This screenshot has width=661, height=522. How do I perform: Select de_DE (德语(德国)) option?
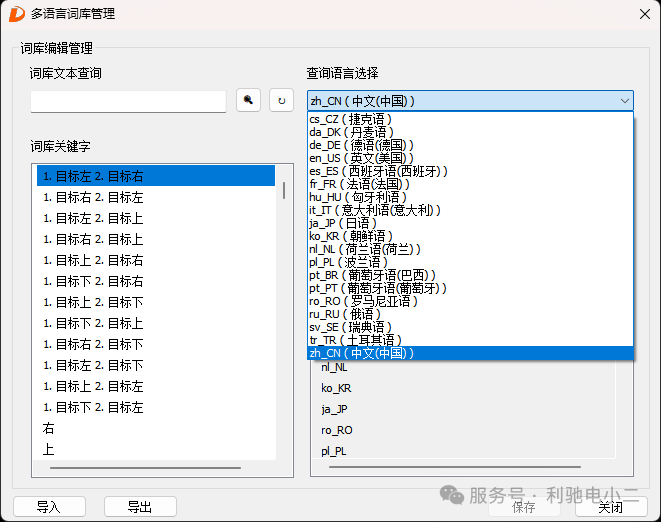point(470,145)
